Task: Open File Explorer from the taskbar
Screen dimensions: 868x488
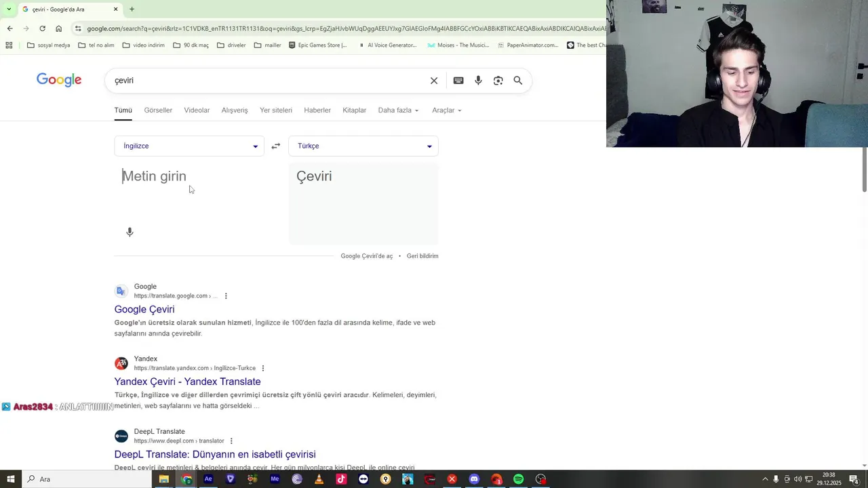Action: [x=164, y=479]
